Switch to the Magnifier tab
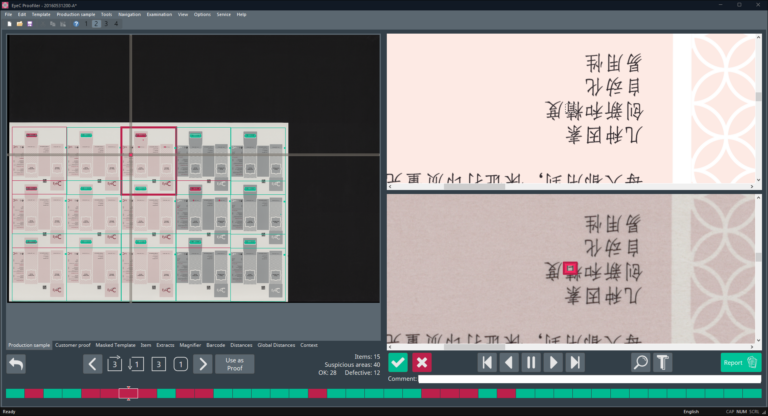Viewport: 768px width, 416px height. click(190, 345)
